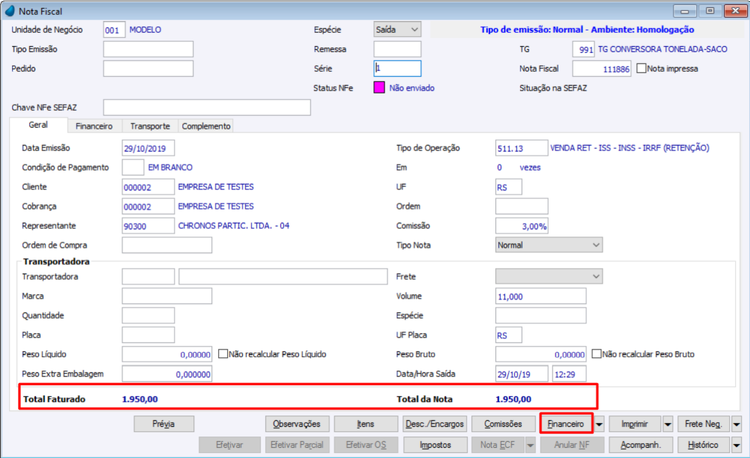Open the arrow menu beside Financeiro button
This screenshot has height=458, width=750.
599,424
